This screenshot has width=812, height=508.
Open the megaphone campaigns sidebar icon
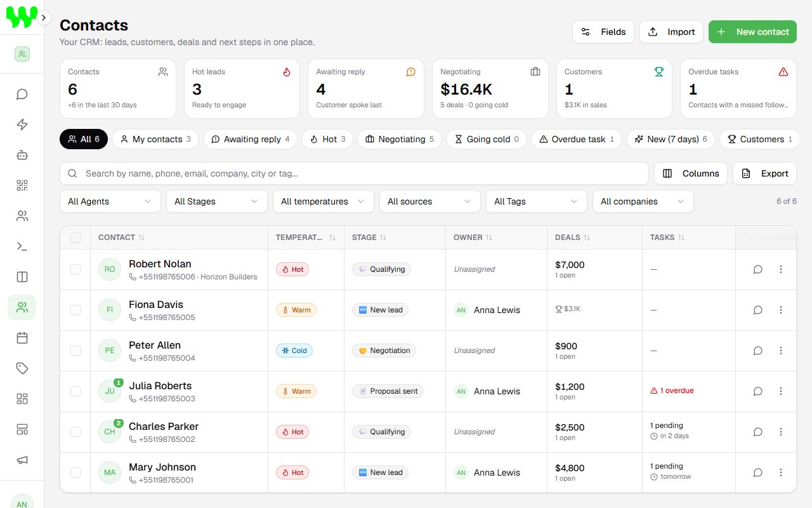[22, 460]
